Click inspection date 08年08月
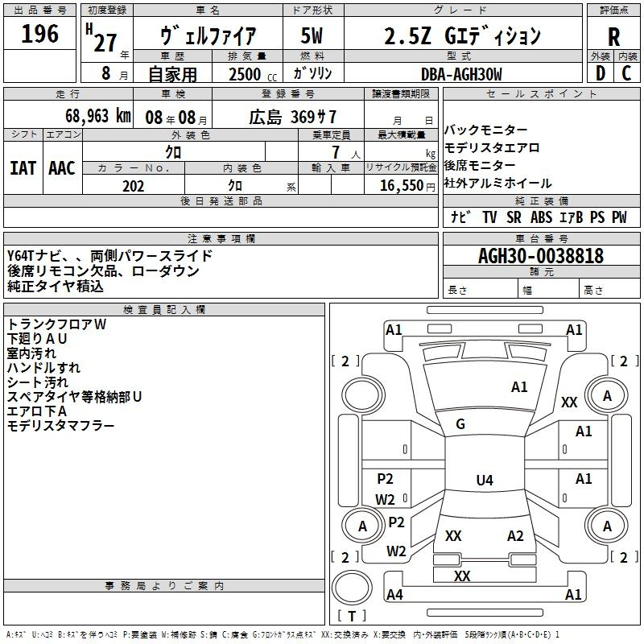Screen dimensions: 644x644 [x=176, y=118]
